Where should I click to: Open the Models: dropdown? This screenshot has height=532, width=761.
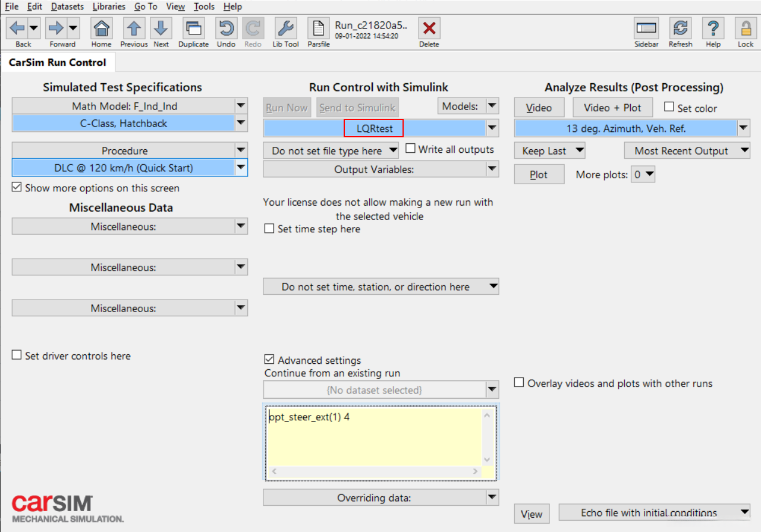(468, 106)
